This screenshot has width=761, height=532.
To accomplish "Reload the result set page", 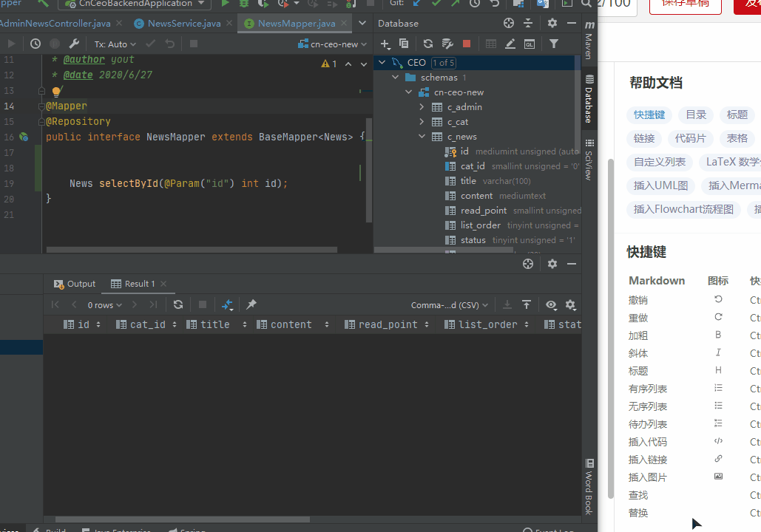I will pyautogui.click(x=178, y=304).
